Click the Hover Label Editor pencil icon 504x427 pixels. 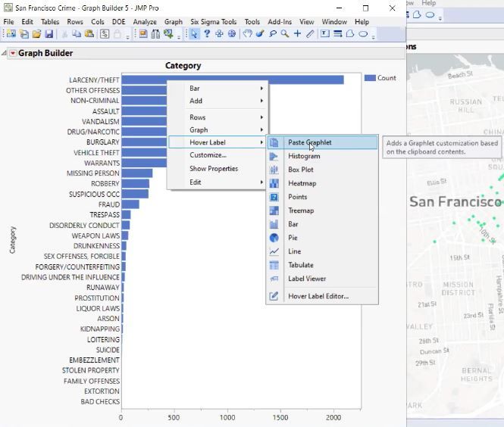click(x=274, y=296)
